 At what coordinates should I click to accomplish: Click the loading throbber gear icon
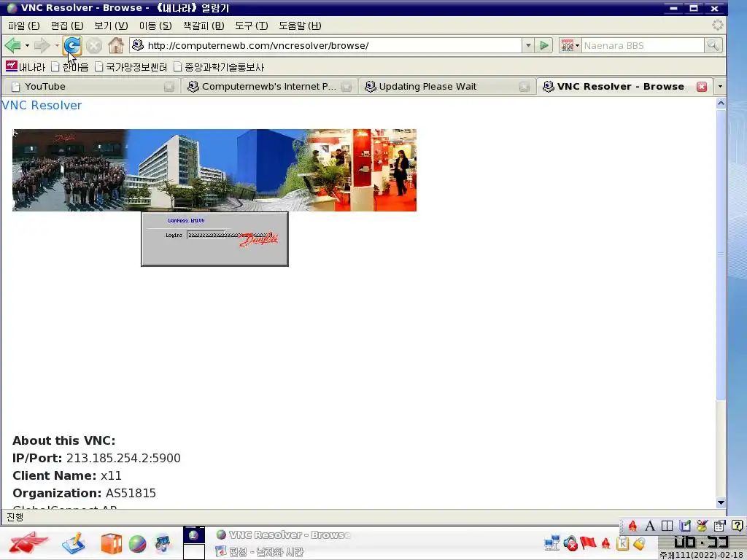717,26
